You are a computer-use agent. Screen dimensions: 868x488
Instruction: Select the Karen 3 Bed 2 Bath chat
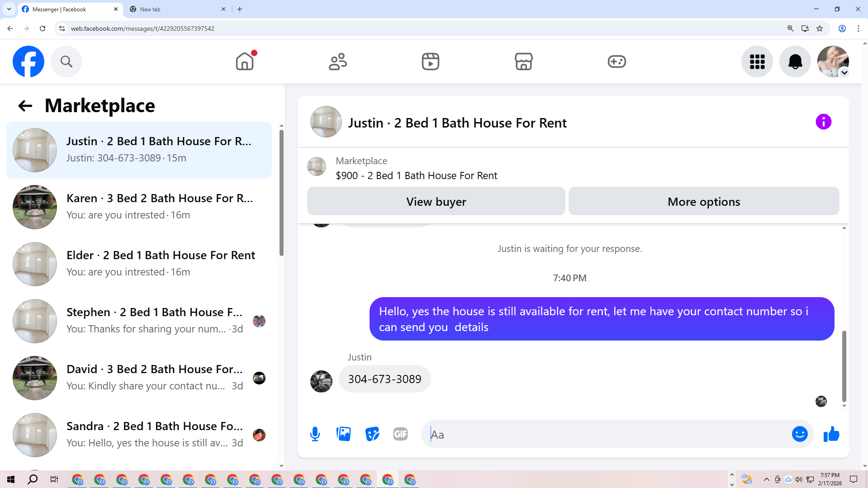(139, 207)
